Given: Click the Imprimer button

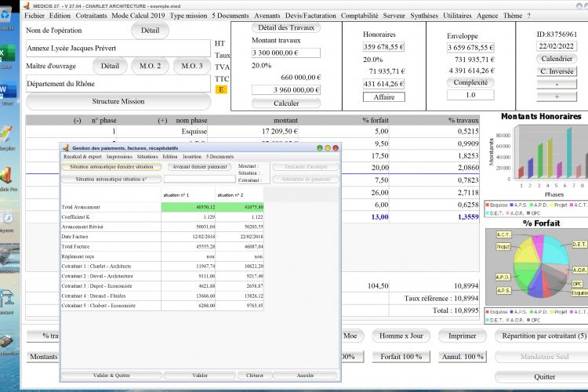Looking at the screenshot, I should [462, 336].
